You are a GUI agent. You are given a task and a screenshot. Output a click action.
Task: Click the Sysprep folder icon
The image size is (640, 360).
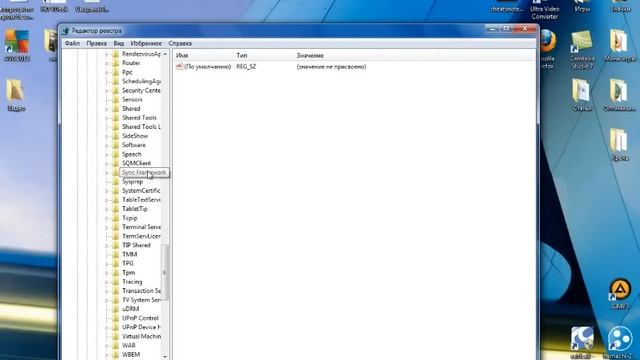pyautogui.click(x=116, y=182)
